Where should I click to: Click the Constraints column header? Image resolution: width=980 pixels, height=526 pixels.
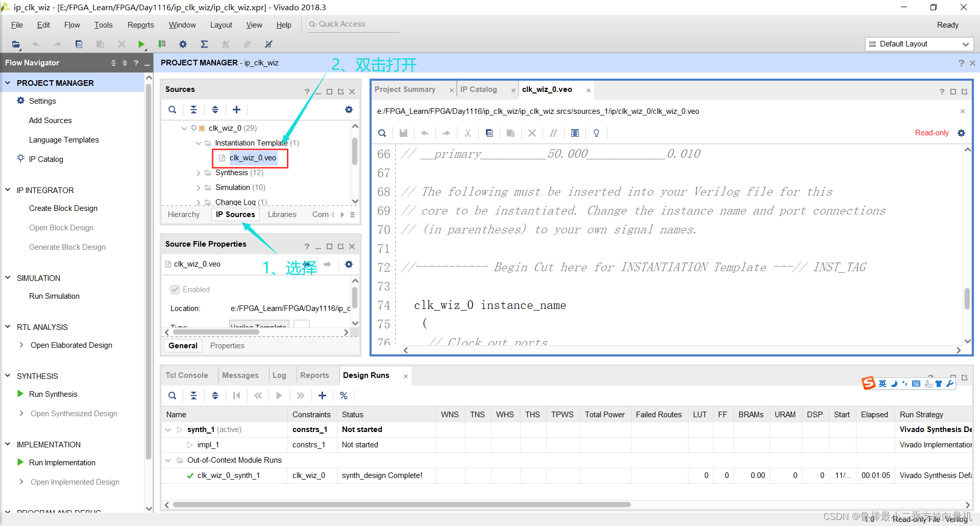coord(311,415)
